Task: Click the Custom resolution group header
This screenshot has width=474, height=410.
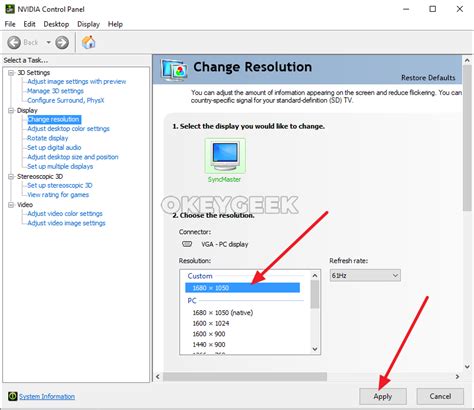Action: click(x=200, y=276)
